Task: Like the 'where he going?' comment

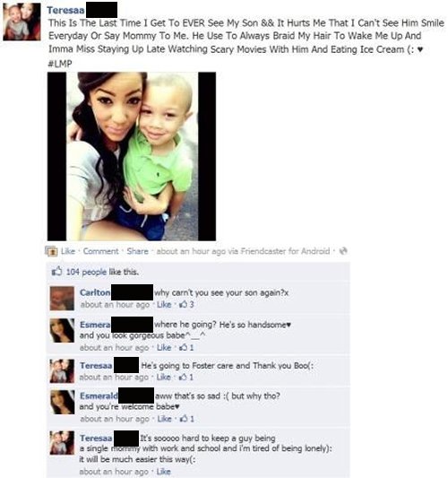Action: coord(164,347)
